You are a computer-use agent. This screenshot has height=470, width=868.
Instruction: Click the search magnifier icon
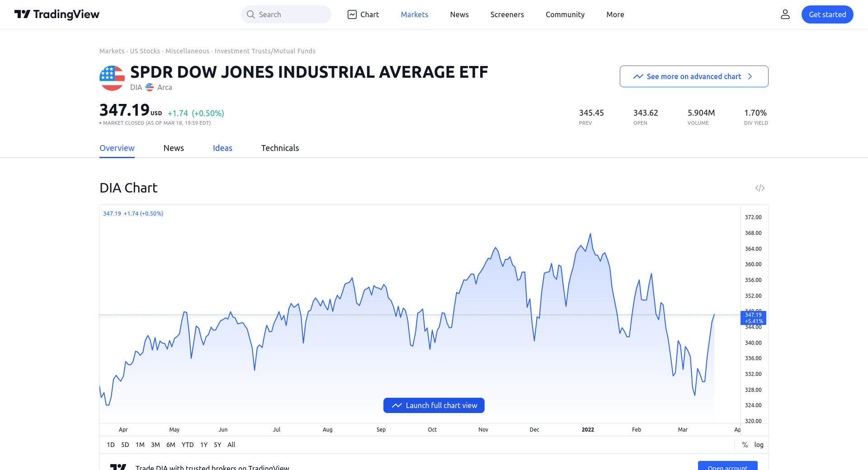(x=250, y=14)
